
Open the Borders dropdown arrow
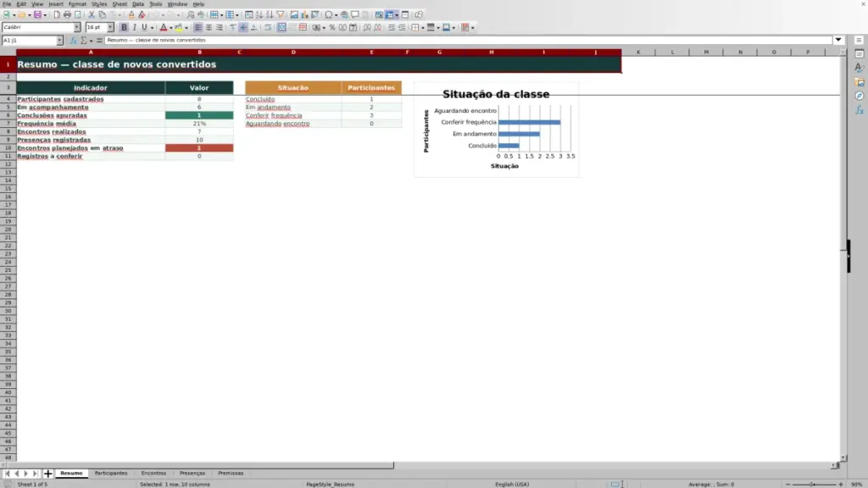pos(423,28)
